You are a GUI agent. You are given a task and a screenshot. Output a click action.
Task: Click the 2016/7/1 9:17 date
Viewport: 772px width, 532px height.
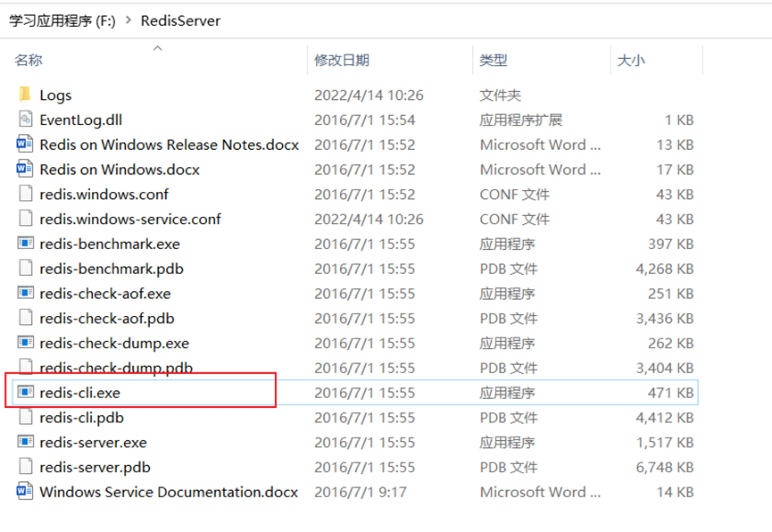tap(361, 492)
